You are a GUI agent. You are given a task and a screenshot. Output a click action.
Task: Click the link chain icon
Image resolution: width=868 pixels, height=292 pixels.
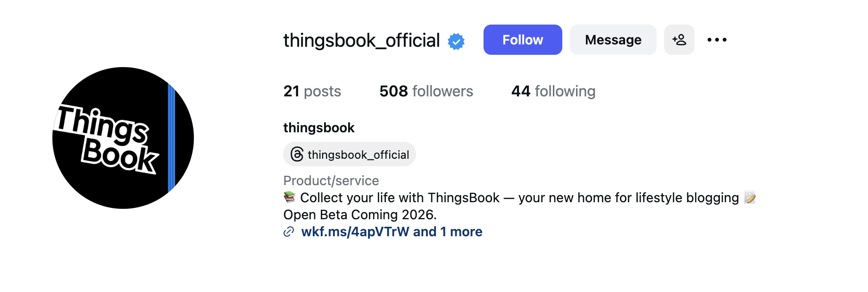[x=289, y=232]
